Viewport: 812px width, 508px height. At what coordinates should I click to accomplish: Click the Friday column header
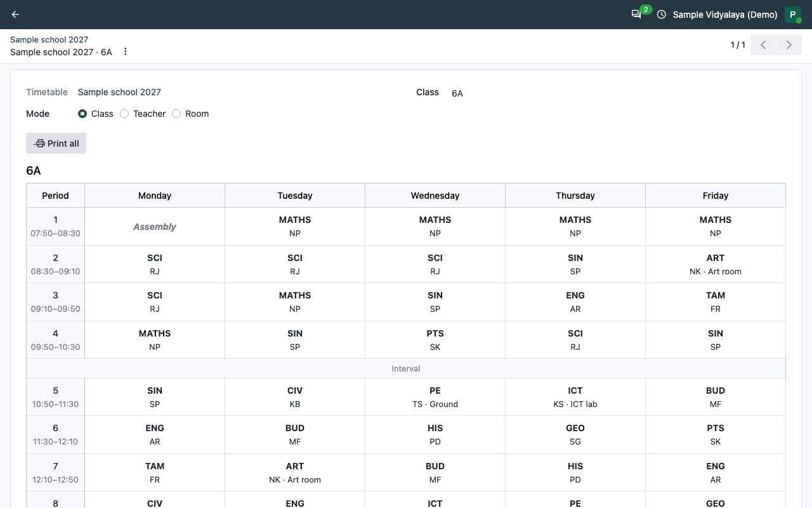pos(716,196)
